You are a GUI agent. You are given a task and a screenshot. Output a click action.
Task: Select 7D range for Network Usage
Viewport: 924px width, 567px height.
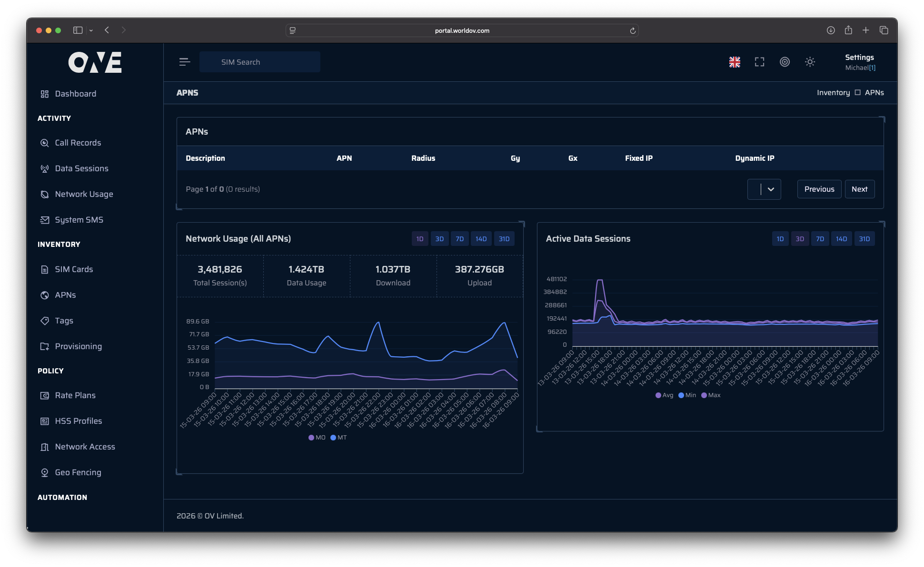coord(459,239)
